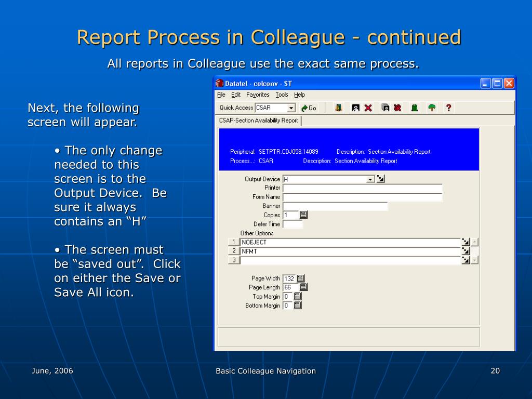
Task: Click into the Form Name field
Action: [363, 197]
